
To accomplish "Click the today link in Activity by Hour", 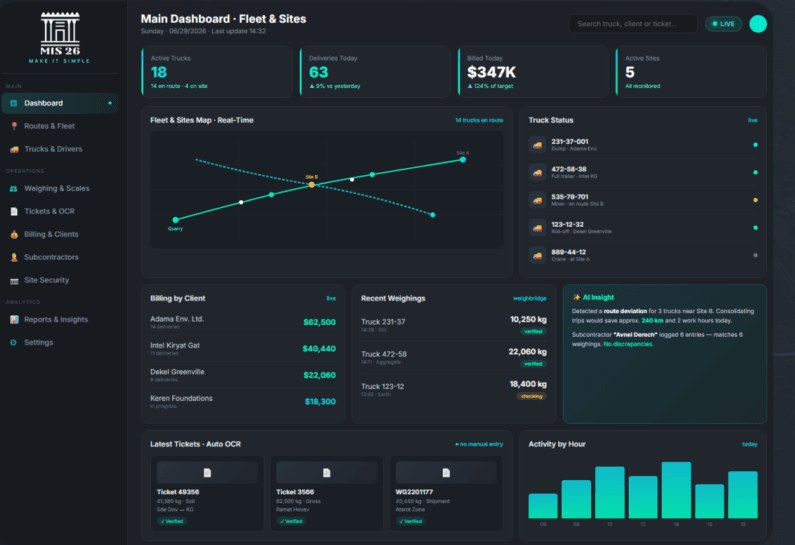I will (x=749, y=445).
